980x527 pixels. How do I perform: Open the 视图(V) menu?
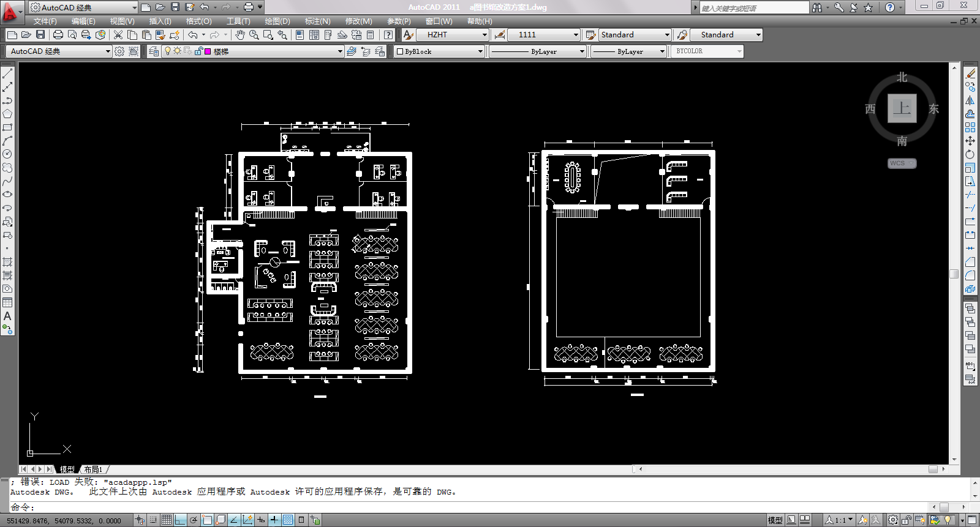click(x=122, y=21)
